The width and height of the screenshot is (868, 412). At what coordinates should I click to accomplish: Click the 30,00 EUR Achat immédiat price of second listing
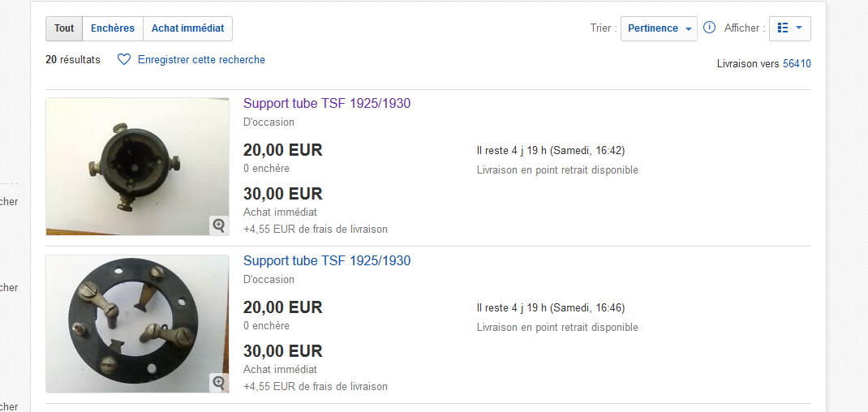(283, 351)
